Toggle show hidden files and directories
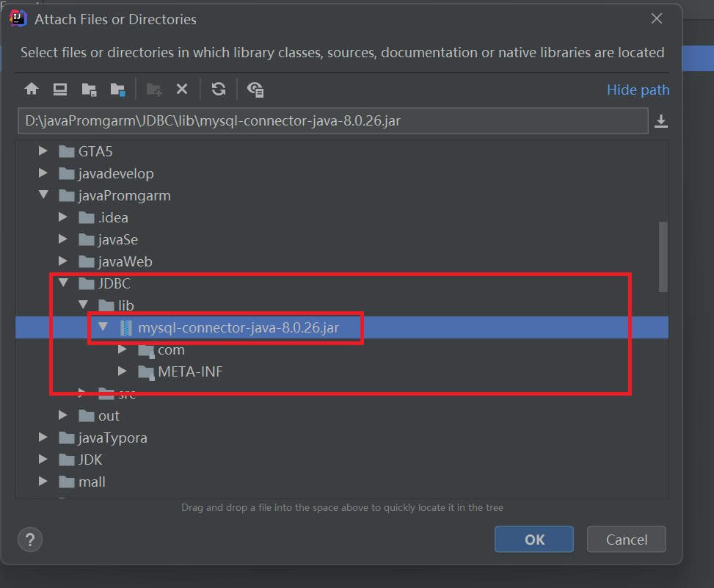This screenshot has width=714, height=588. 255,90
